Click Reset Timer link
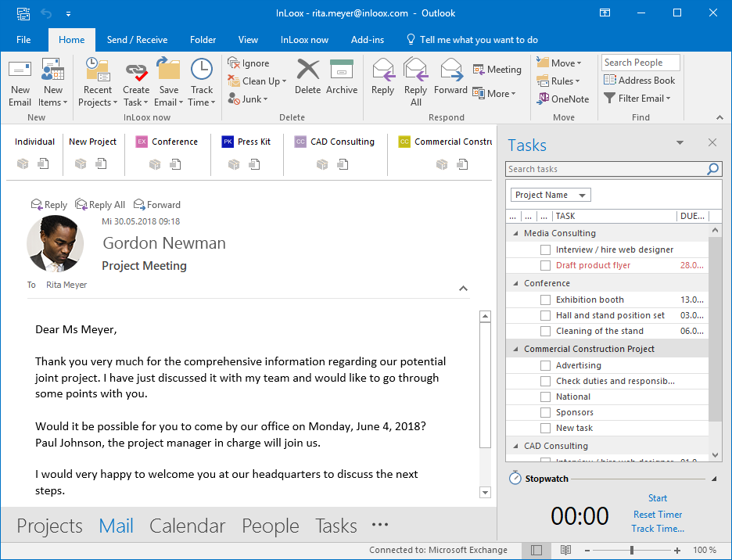This screenshot has height=560, width=732. coord(657,514)
